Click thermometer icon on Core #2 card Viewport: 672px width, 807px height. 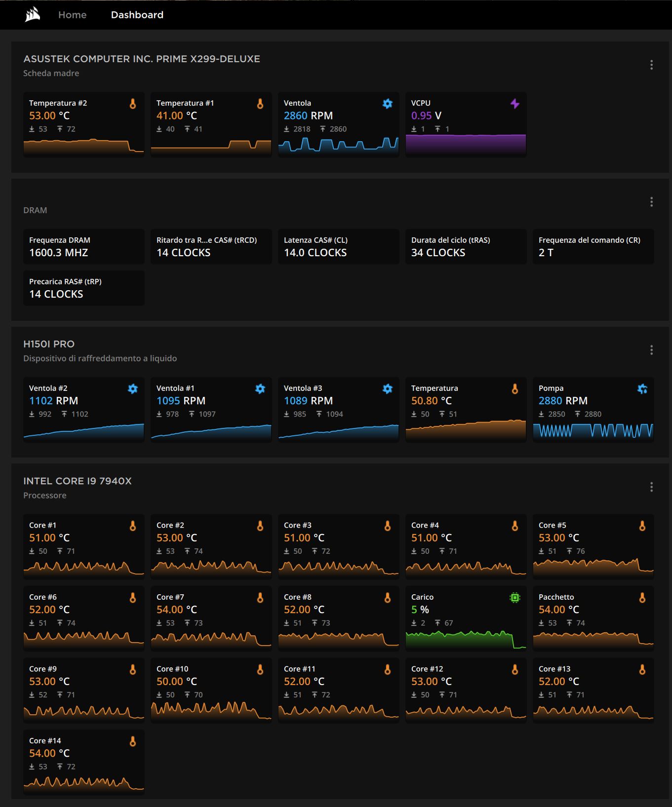(x=260, y=526)
